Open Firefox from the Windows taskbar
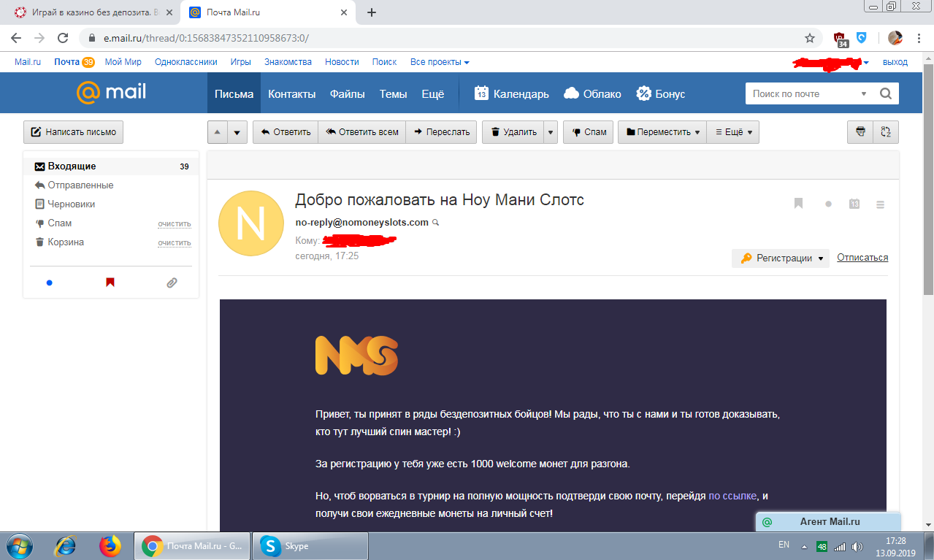This screenshot has height=560, width=934. point(110,545)
